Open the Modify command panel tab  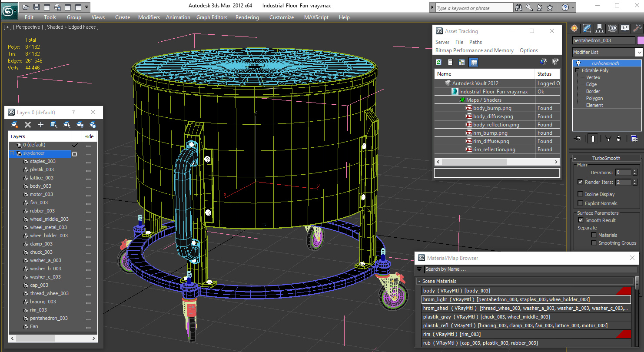[587, 28]
